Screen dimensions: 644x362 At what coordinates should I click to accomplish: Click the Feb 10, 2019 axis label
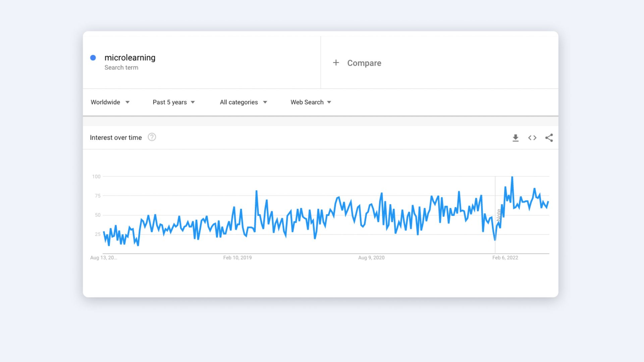[x=237, y=257]
